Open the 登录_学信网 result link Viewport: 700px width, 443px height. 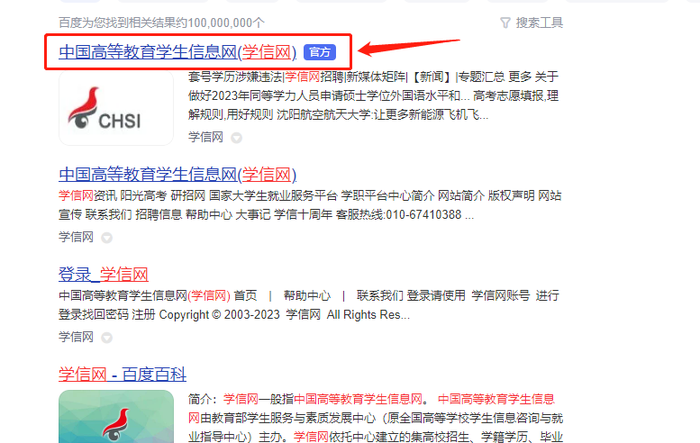click(103, 274)
